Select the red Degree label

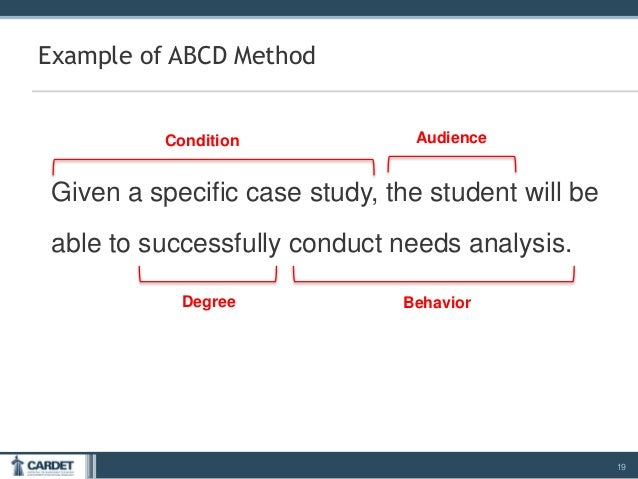(208, 300)
